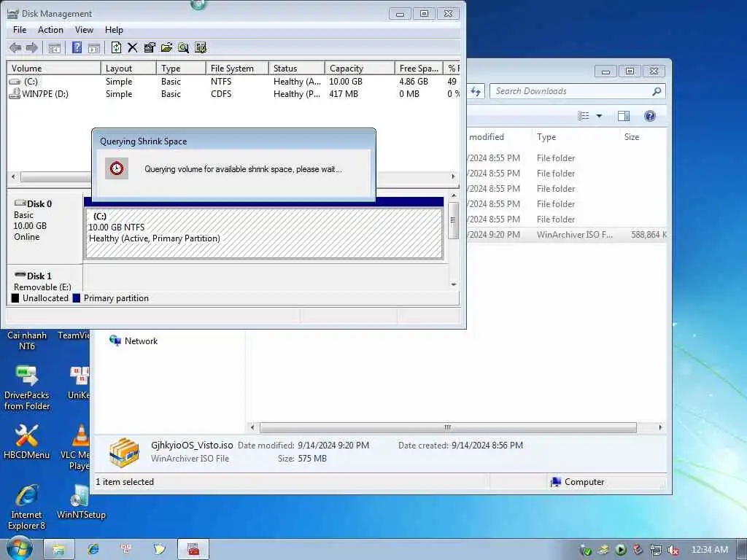Click Windows Explorer taskbar button
The height and width of the screenshot is (560, 747).
click(x=59, y=550)
